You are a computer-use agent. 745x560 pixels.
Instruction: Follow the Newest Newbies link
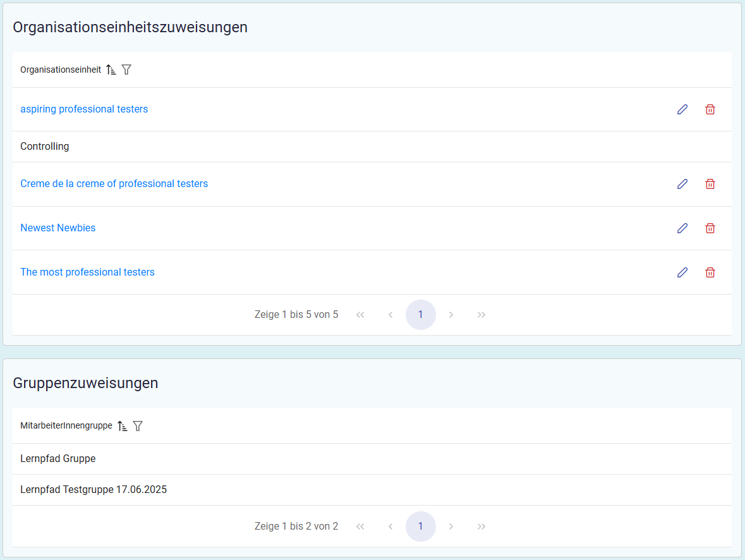(x=58, y=228)
